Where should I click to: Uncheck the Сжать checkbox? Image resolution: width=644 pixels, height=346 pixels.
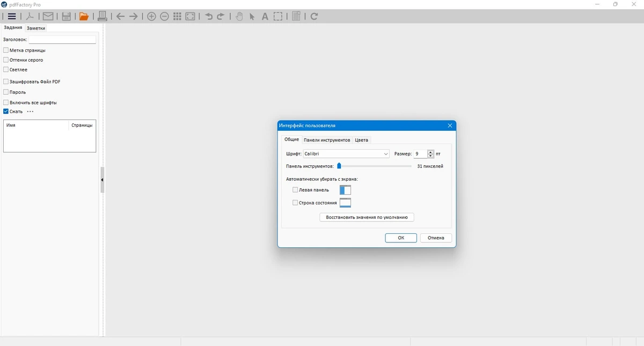[6, 112]
